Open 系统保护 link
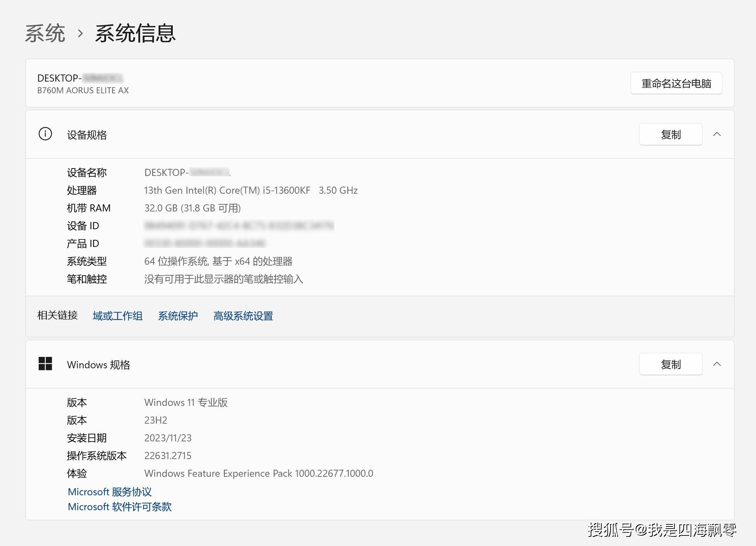Image resolution: width=756 pixels, height=546 pixels. [x=178, y=316]
